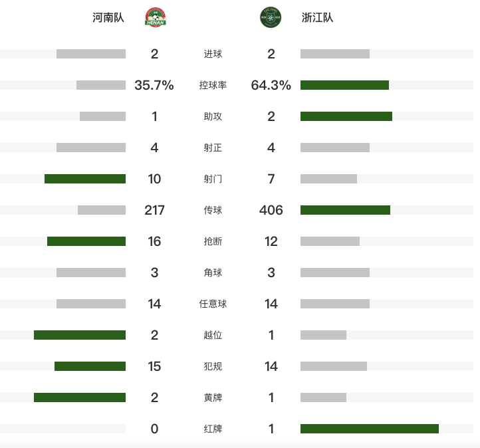Viewport: 480px width, 448px height.
Task: Click Zhejiang's green red-card bar for 红牌
Action: pyautogui.click(x=370, y=429)
